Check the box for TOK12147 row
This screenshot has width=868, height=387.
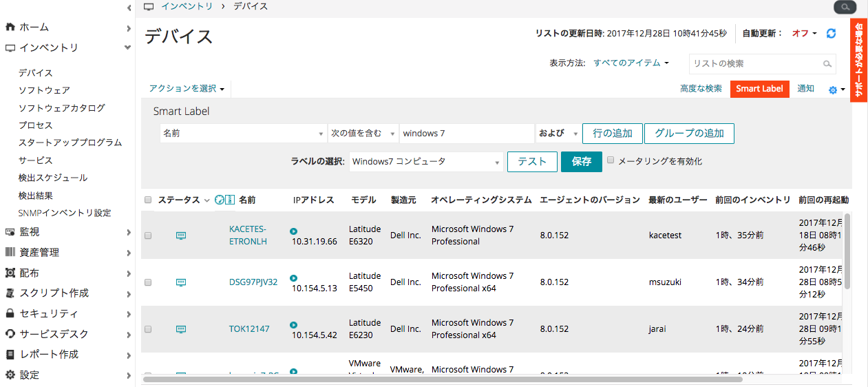point(148,329)
